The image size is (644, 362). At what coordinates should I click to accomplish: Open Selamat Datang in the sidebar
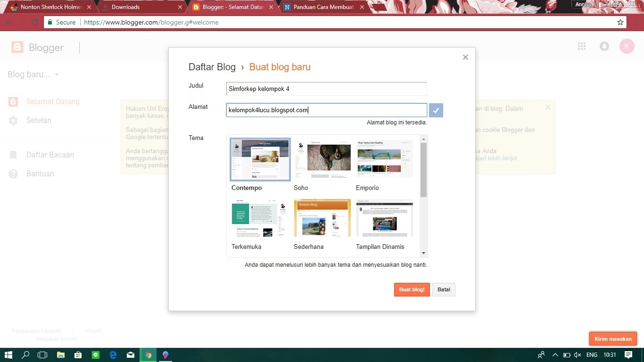point(53,101)
